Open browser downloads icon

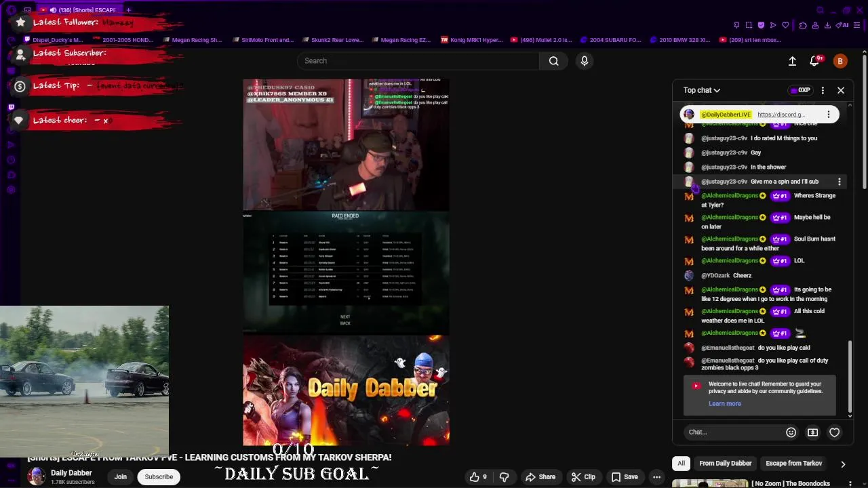pyautogui.click(x=827, y=25)
